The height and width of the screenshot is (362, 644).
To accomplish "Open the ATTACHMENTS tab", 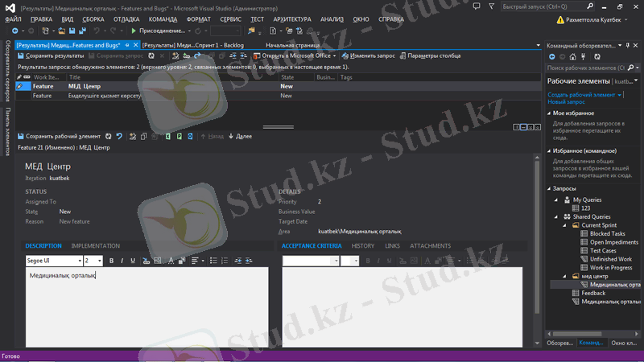I will pos(430,246).
